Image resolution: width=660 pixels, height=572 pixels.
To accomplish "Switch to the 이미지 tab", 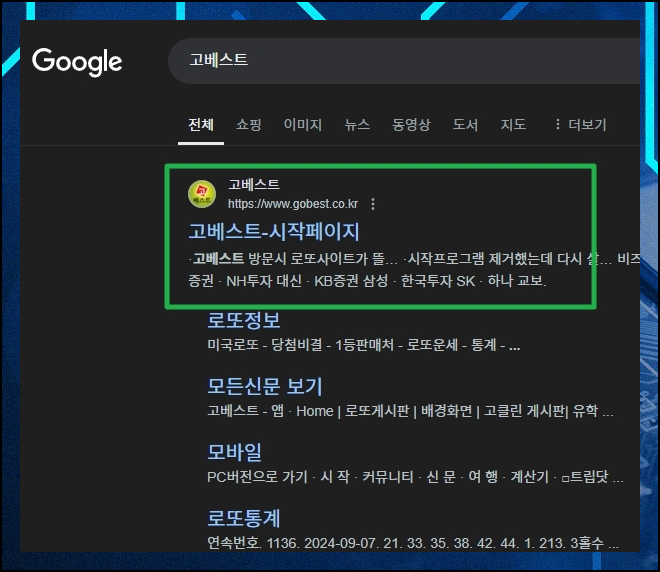I will coord(303,125).
